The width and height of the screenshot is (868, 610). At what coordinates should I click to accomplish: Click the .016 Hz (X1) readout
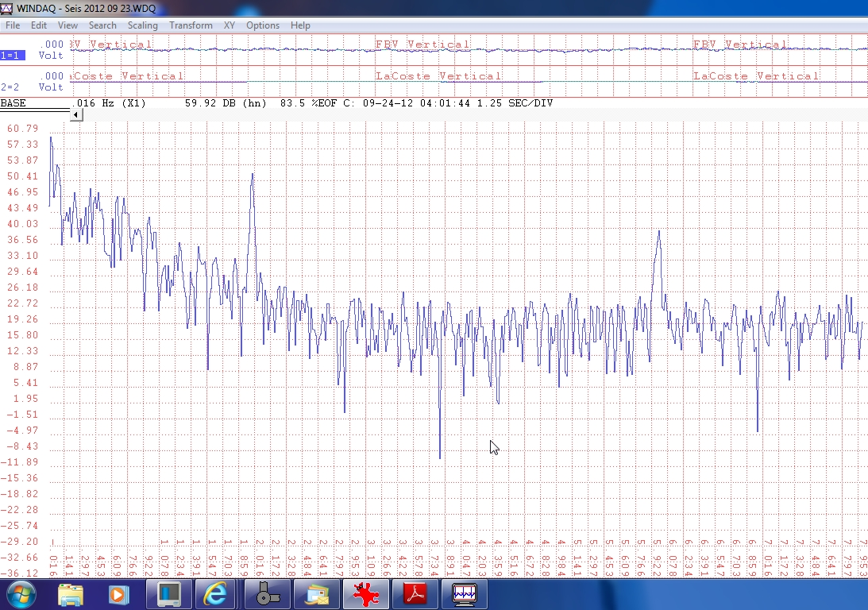(x=109, y=103)
